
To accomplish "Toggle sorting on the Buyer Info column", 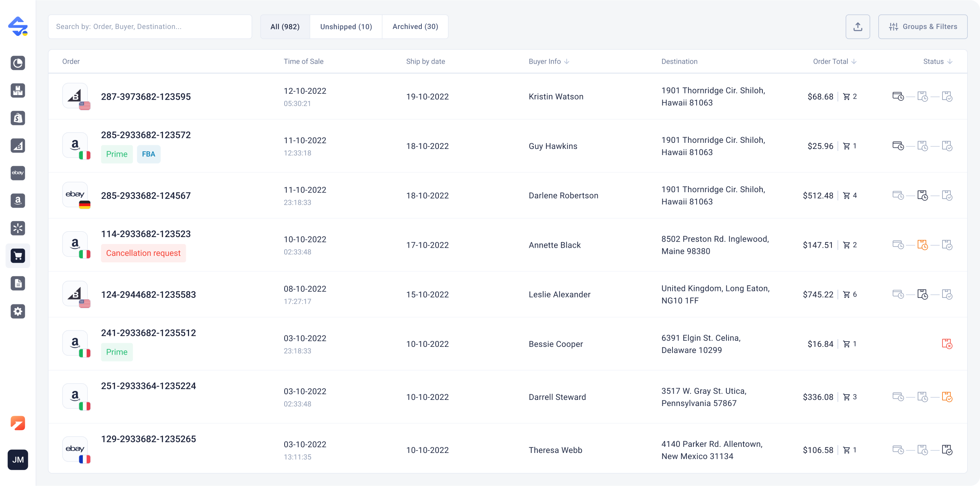I will [x=567, y=61].
